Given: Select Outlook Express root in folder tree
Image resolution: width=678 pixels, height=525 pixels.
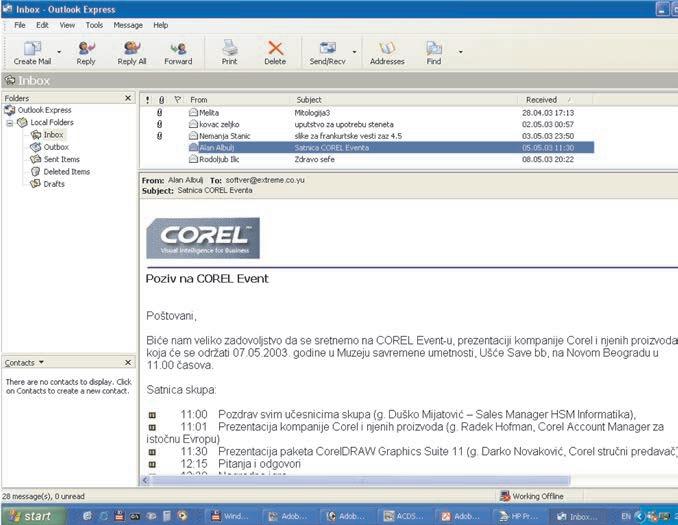Looking at the screenshot, I should click(x=38, y=110).
